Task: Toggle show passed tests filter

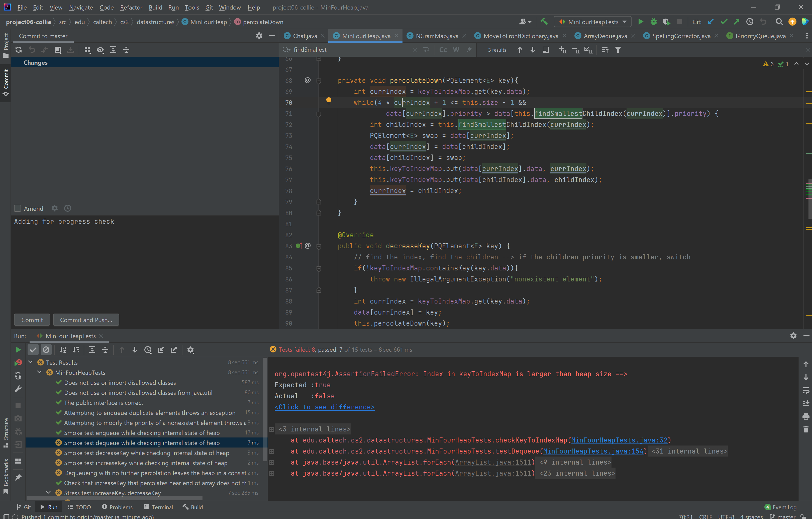Action: pyautogui.click(x=33, y=350)
